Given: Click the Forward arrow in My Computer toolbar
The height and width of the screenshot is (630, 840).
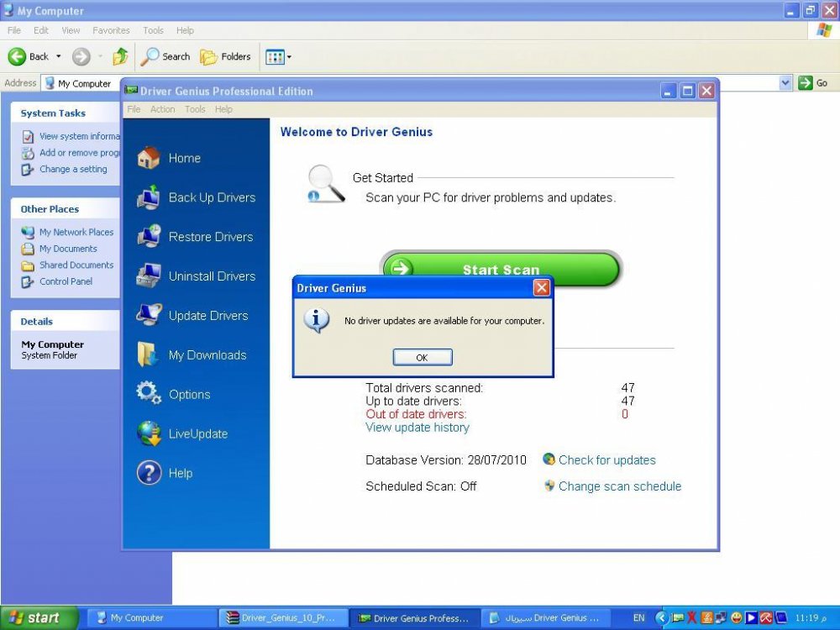Looking at the screenshot, I should [81, 56].
